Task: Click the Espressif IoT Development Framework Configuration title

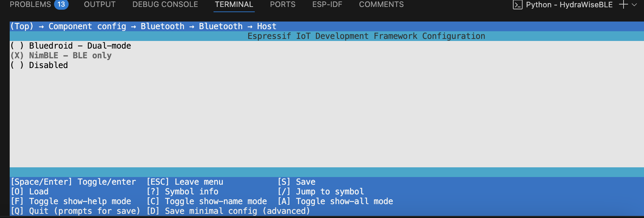Action: [366, 36]
